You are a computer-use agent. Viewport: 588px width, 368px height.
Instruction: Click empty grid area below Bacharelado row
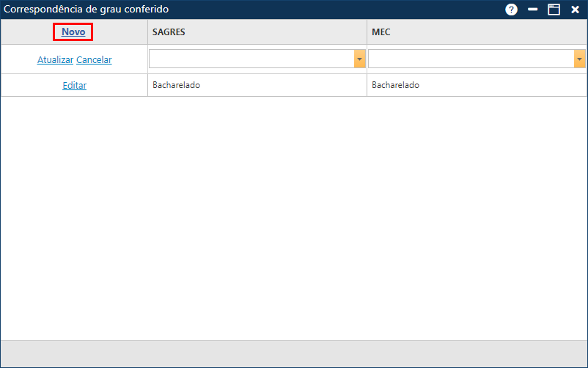point(293,220)
